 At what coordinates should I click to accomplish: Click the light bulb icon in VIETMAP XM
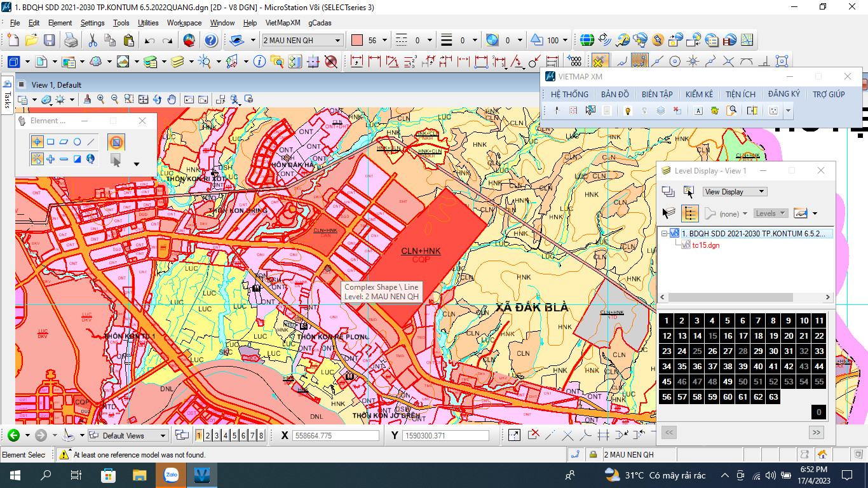coord(627,111)
